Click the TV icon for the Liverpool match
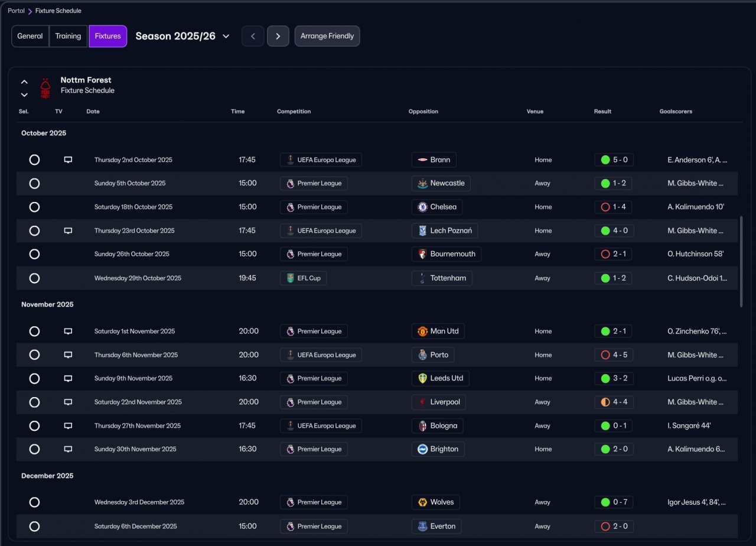The width and height of the screenshot is (756, 546). point(68,402)
